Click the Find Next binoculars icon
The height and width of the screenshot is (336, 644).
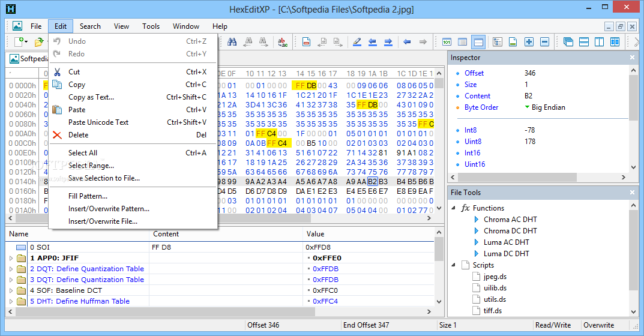263,42
